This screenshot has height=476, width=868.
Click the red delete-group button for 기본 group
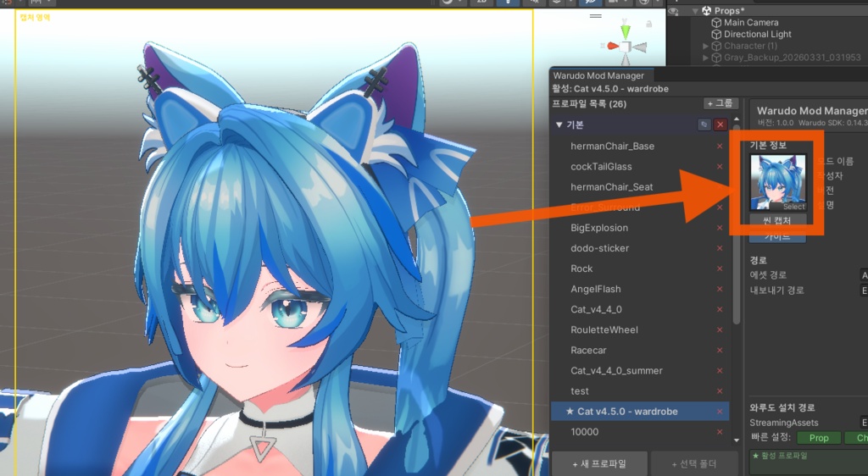pyautogui.click(x=721, y=125)
